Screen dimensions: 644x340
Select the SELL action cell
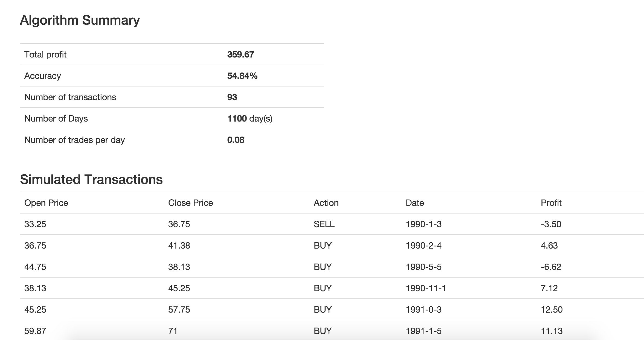(x=324, y=224)
